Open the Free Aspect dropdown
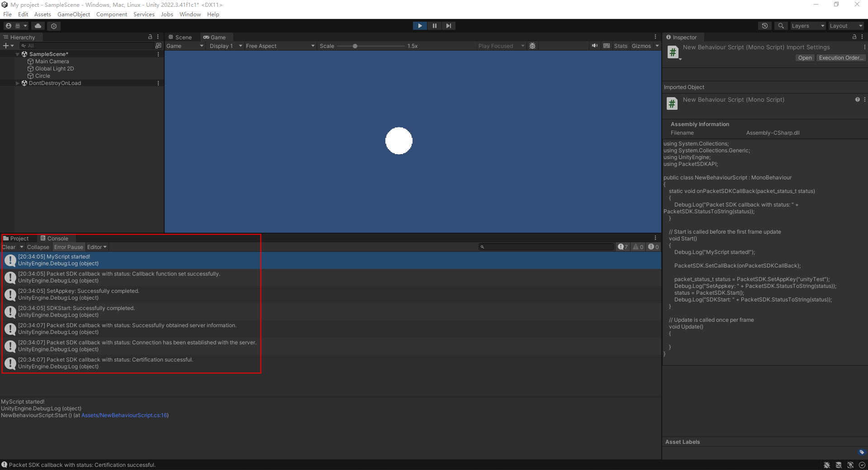 [279, 46]
